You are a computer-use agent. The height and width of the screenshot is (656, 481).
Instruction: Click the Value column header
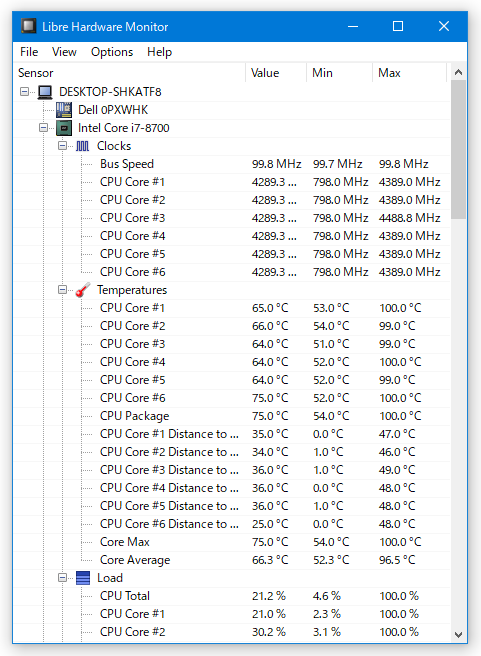(276, 73)
